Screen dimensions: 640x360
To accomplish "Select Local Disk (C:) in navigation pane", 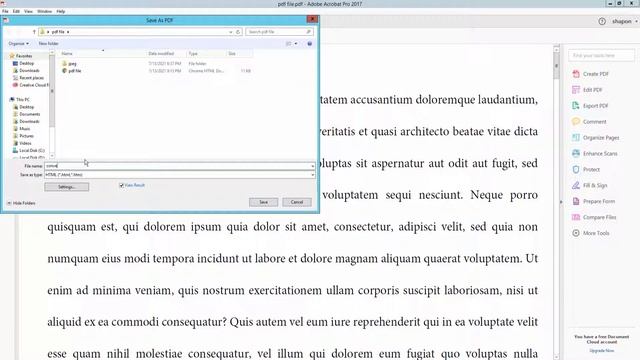I will [x=29, y=151].
